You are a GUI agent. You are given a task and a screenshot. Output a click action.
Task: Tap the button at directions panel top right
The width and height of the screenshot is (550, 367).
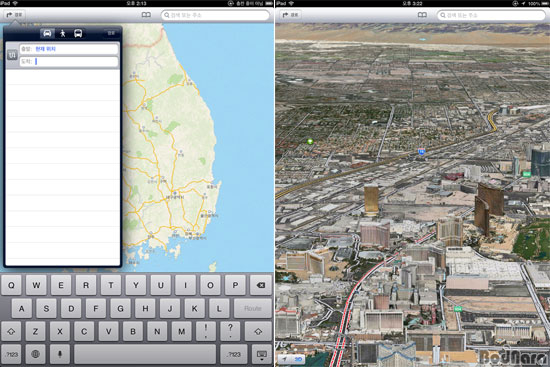tap(111, 33)
